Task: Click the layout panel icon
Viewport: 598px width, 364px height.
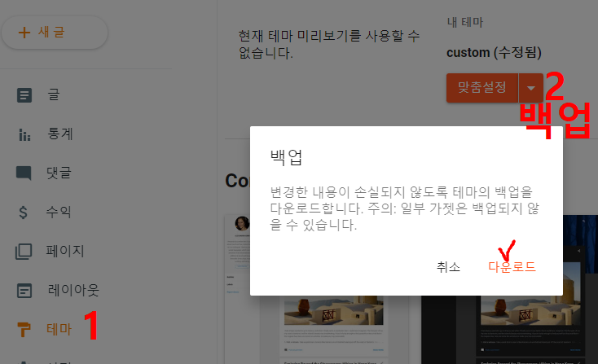Action: click(24, 291)
